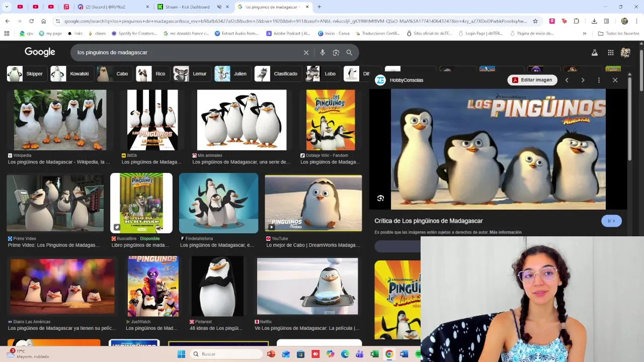Click the Google search input field

186,52
